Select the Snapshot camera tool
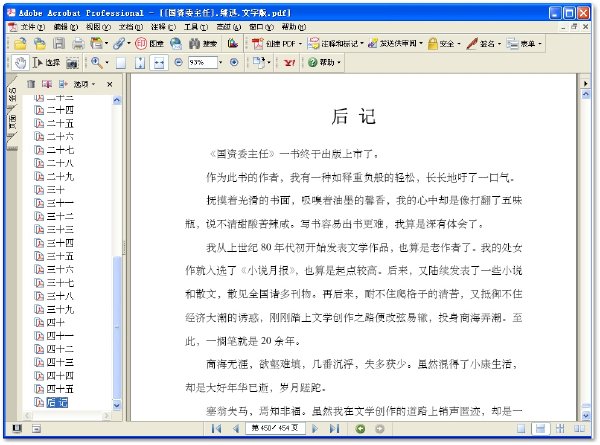 (72, 62)
